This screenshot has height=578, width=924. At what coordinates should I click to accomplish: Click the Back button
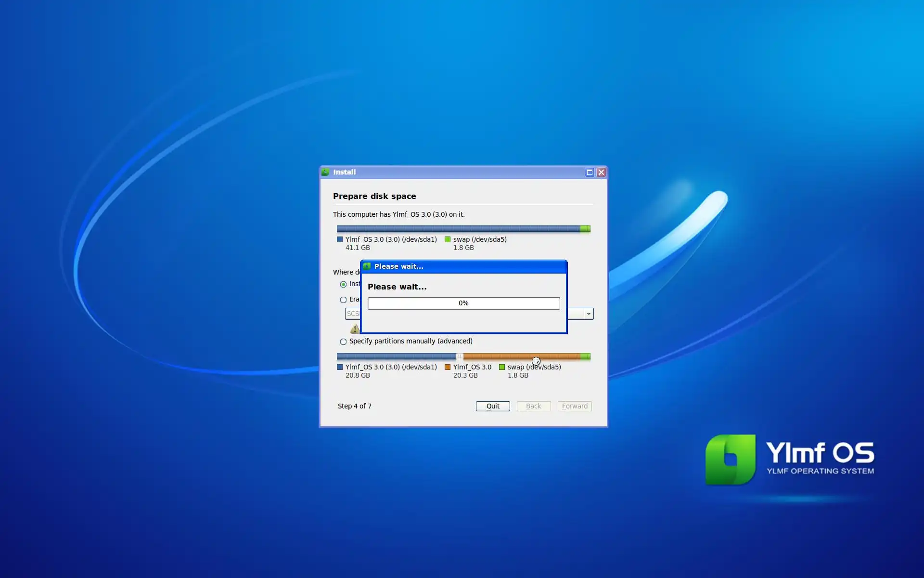click(x=533, y=406)
